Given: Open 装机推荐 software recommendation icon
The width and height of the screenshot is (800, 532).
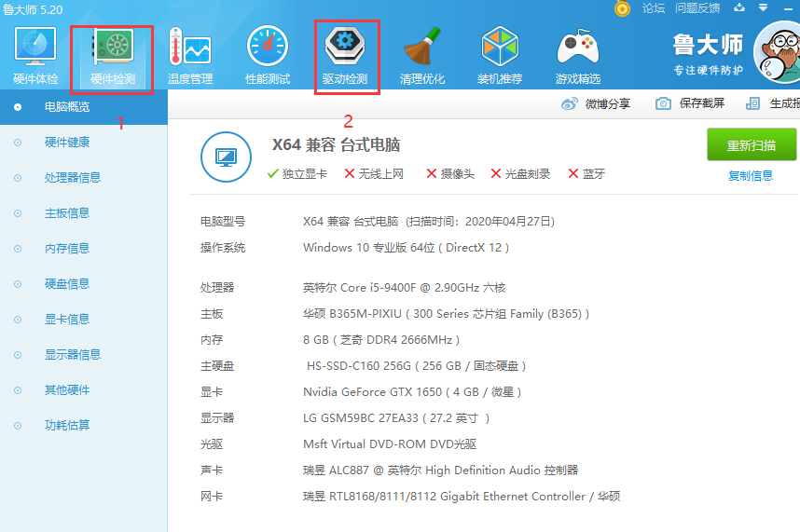Looking at the screenshot, I should (x=500, y=54).
